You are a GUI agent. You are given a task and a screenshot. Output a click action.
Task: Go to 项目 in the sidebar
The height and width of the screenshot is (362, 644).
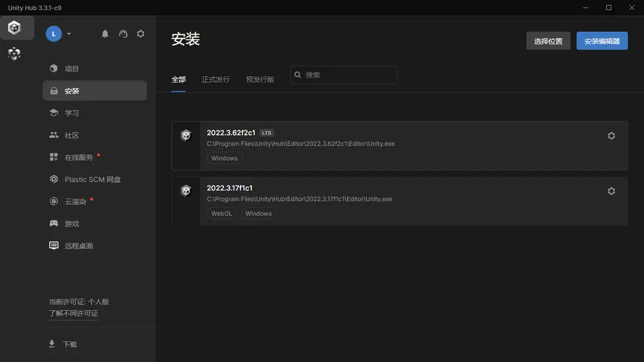pos(95,69)
